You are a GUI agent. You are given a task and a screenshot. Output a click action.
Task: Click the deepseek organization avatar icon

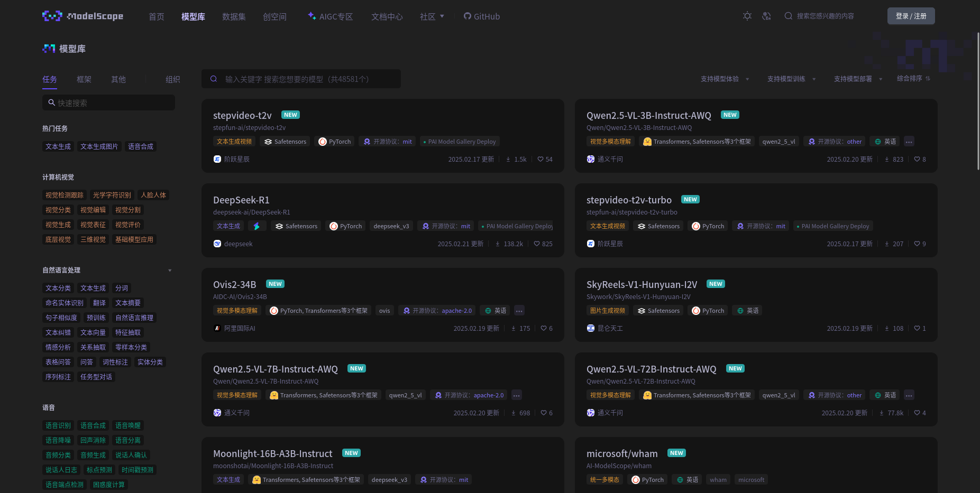[x=217, y=244]
